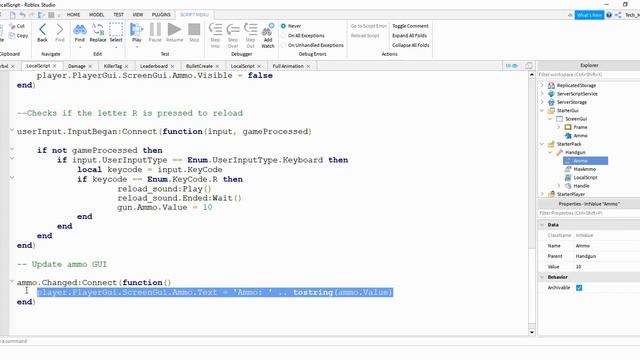
Task: Select the Never debug errors option
Action: 283,26
